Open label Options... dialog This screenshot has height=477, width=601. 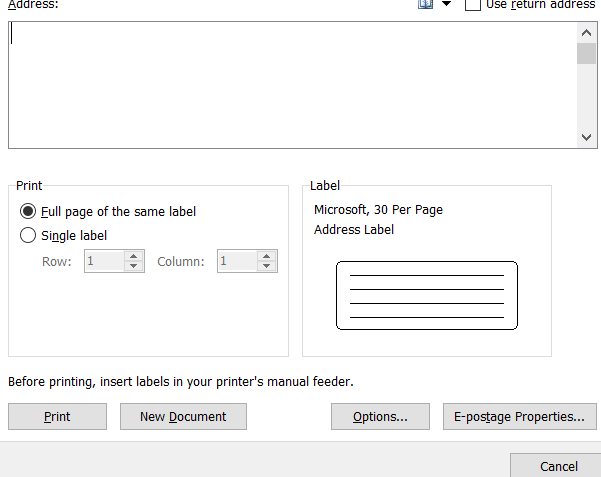pos(380,417)
